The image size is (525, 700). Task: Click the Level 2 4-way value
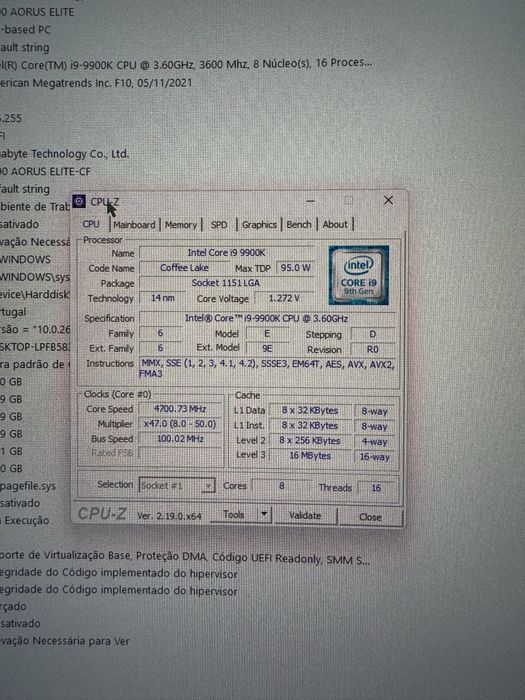(375, 442)
